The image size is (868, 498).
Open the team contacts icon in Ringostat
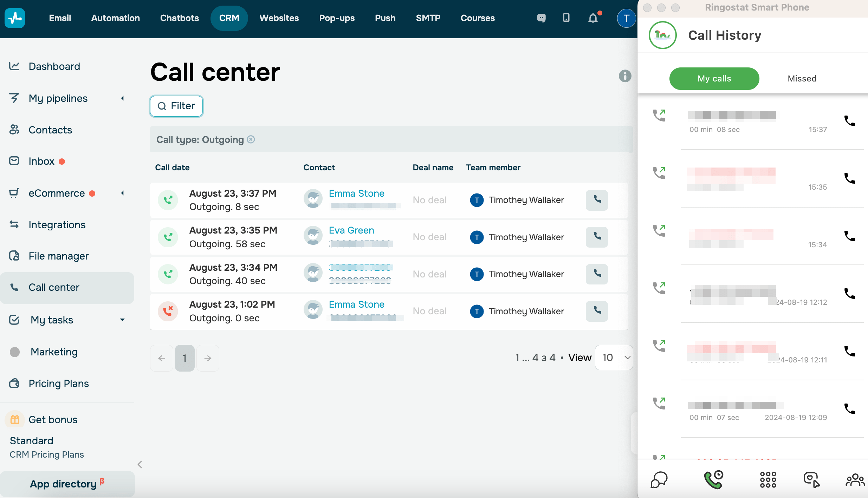[x=855, y=480]
